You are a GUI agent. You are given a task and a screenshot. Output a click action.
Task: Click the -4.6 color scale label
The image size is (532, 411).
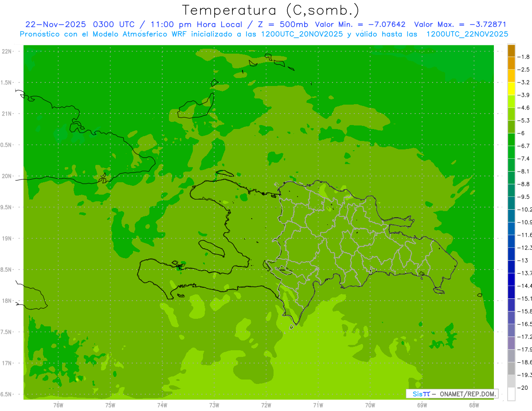524,108
